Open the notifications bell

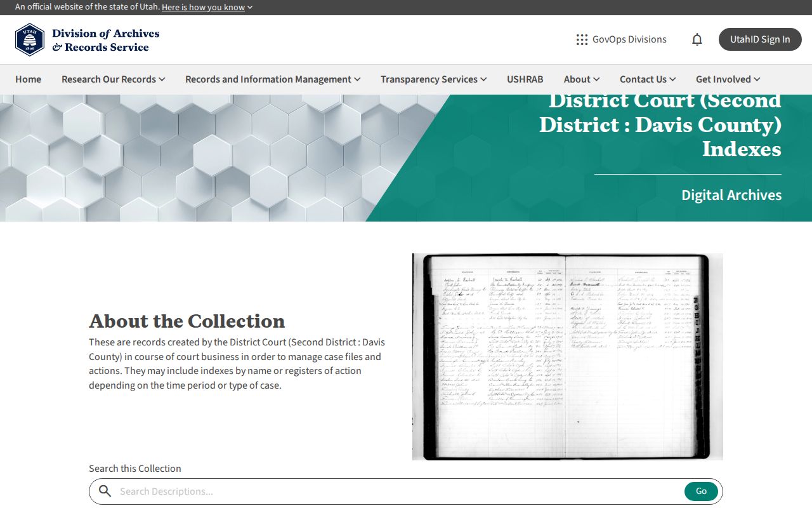(x=697, y=39)
